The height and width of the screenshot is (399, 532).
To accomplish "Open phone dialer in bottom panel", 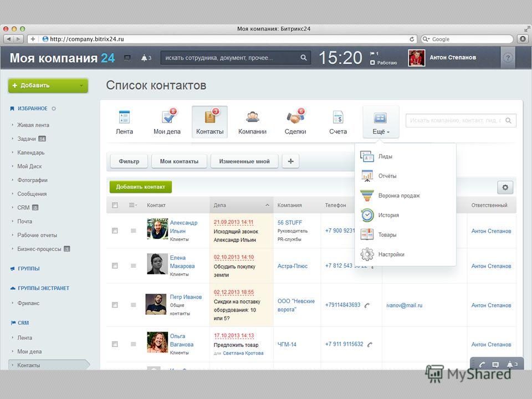I will 482,365.
